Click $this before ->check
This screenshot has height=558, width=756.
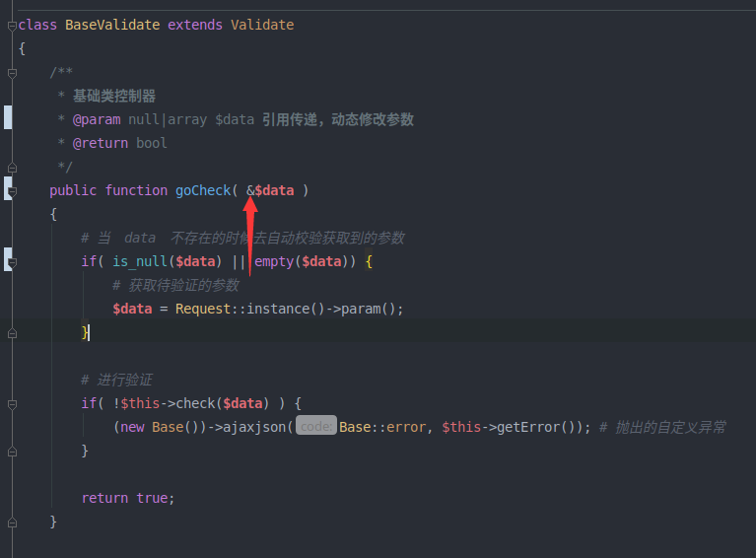(140, 403)
